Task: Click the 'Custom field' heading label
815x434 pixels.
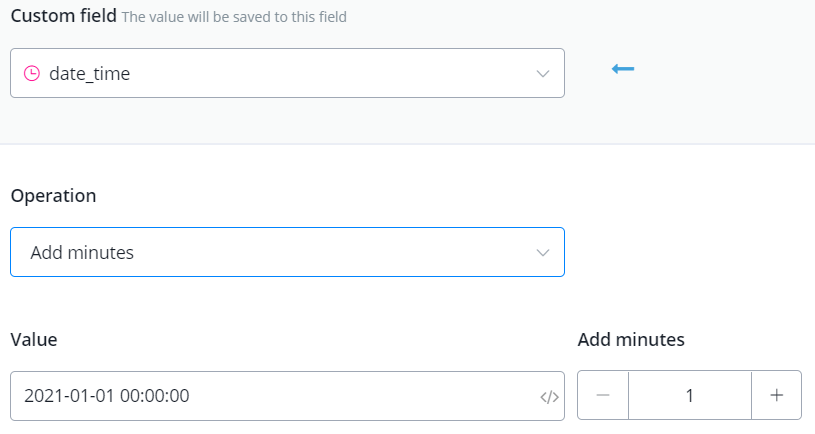Action: (x=63, y=17)
